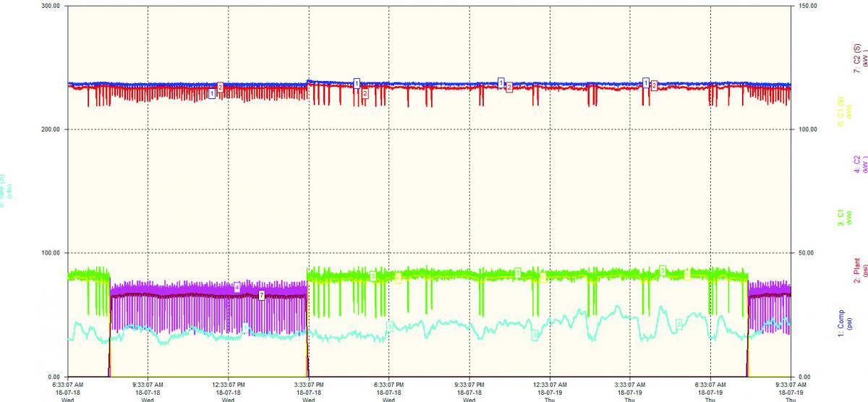Click the 12:33:07 PM time axis label
This screenshot has width=868, height=402.
tap(229, 385)
